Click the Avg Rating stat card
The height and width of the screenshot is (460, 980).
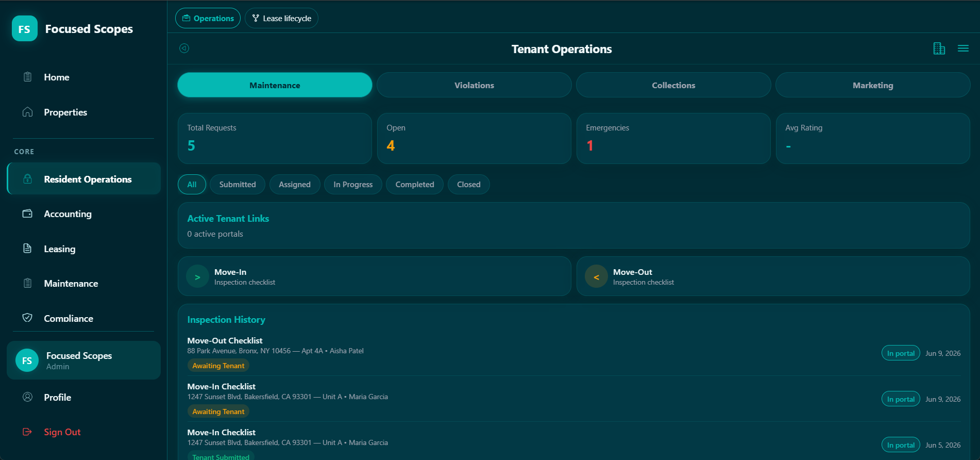(x=873, y=138)
